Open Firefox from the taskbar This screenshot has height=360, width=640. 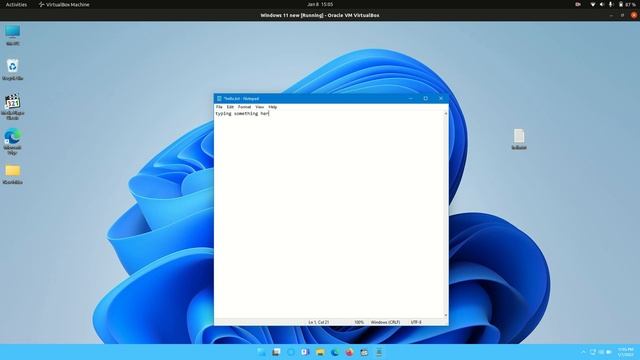[349, 352]
